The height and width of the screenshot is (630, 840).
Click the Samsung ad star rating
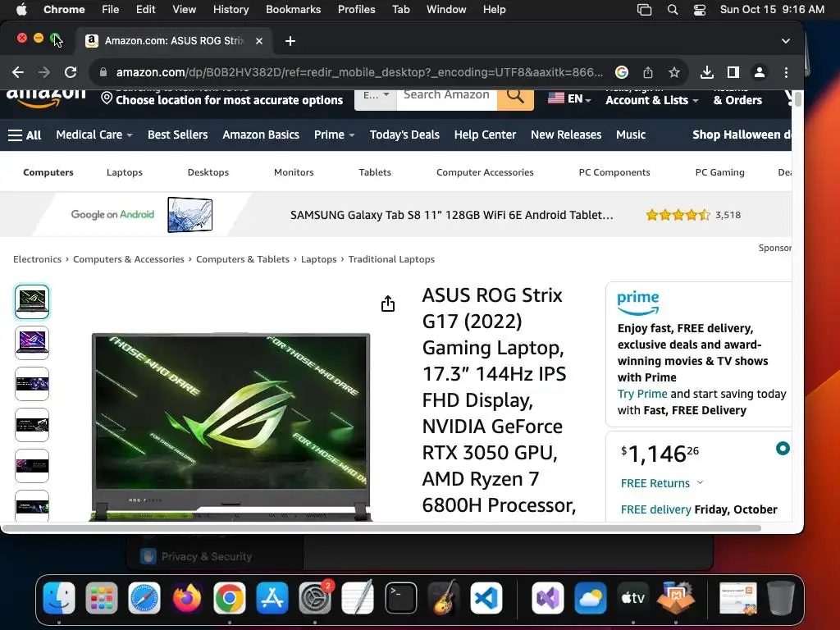coord(678,215)
